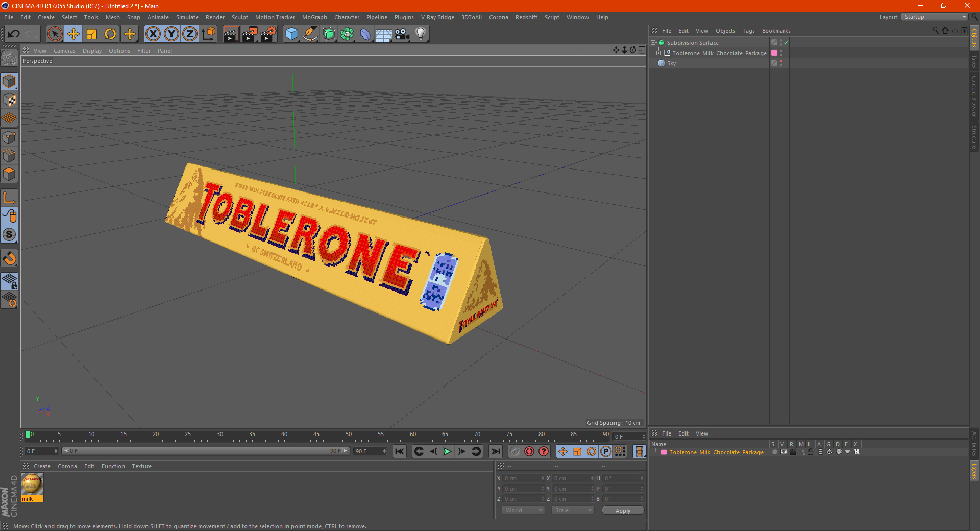Toggle Snap enable S icon
Viewport: 980px width, 531px height.
pyautogui.click(x=9, y=234)
